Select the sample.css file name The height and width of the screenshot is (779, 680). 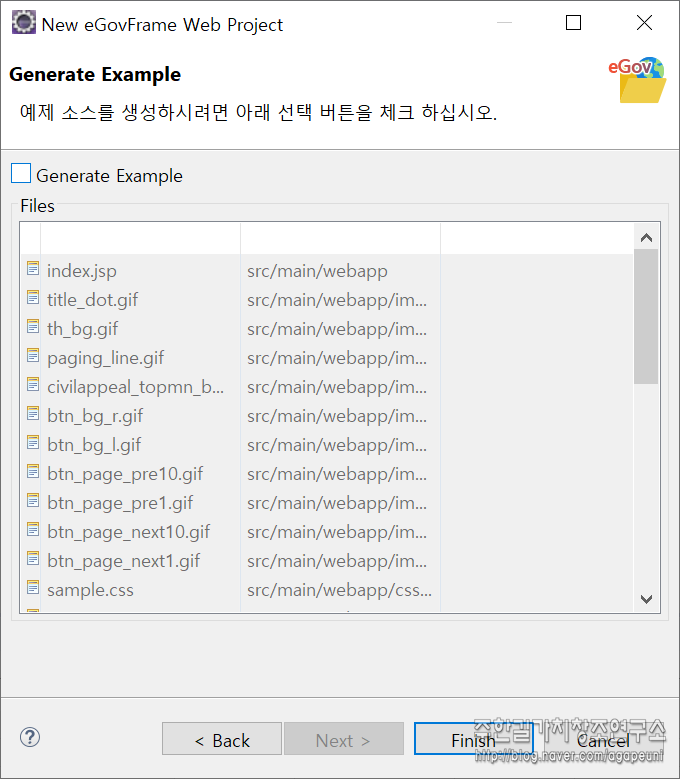[x=90, y=590]
